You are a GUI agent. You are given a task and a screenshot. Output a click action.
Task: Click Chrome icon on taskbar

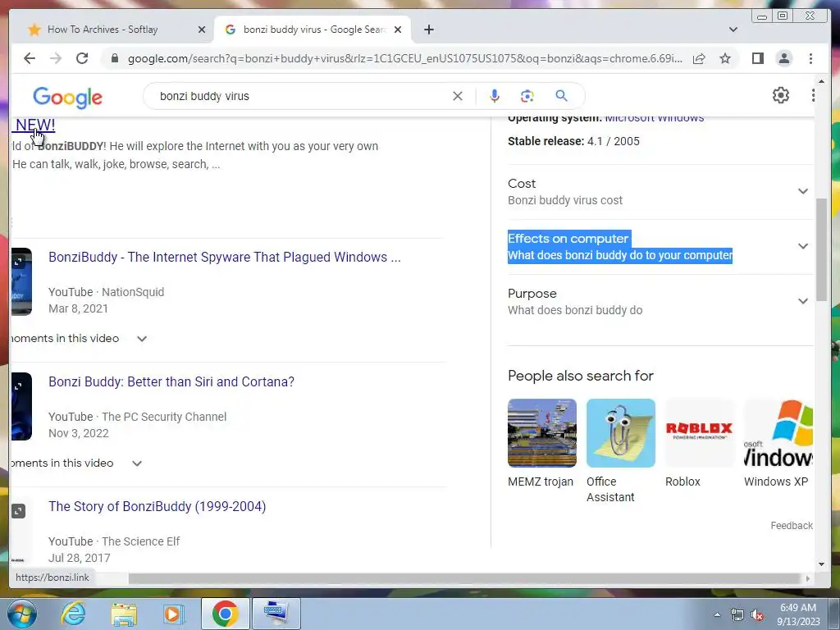point(225,614)
